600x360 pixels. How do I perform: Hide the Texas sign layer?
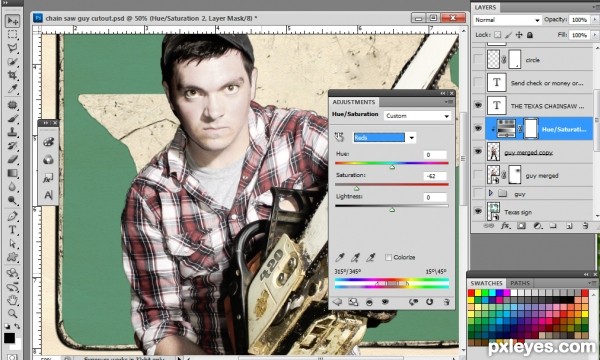coord(478,211)
